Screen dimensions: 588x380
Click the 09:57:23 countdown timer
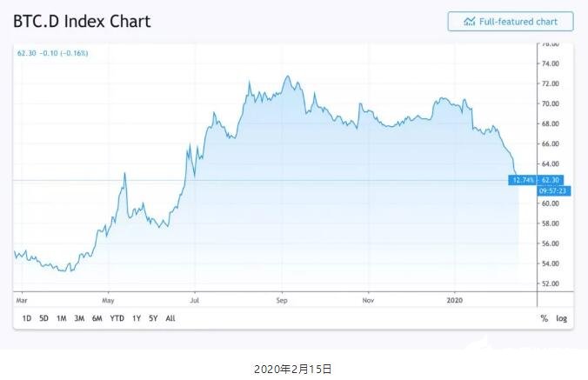point(554,190)
